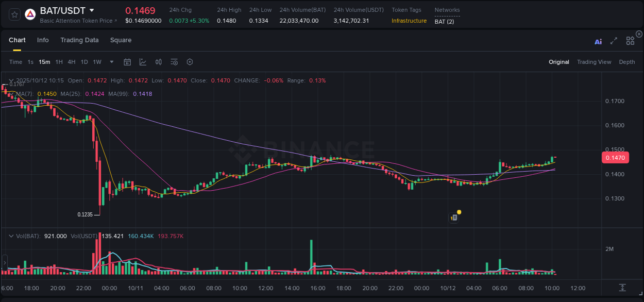
Task: Open the BAT/USDT pair dropdown
Action: coord(91,10)
